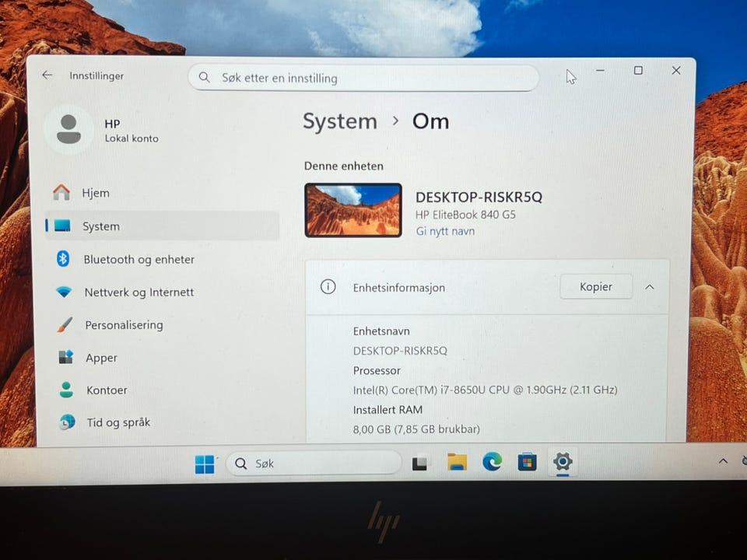Launch Microsoft Edge from taskbar
747x560 pixels.
point(492,462)
